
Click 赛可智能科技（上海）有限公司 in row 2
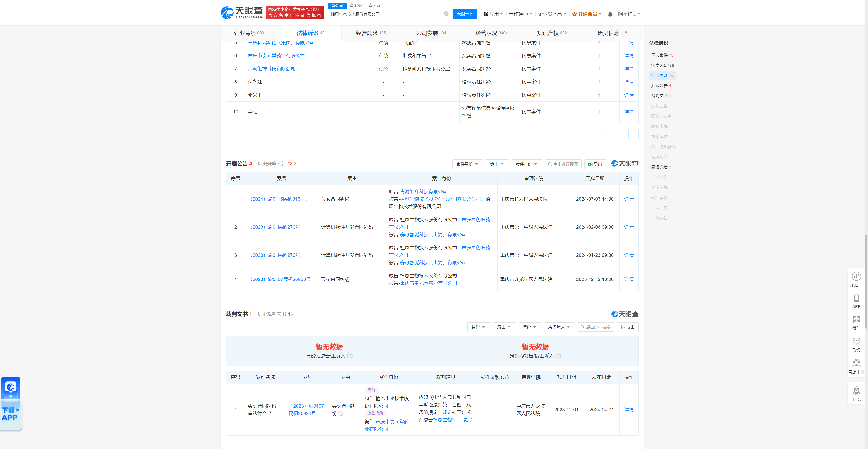pos(433,235)
